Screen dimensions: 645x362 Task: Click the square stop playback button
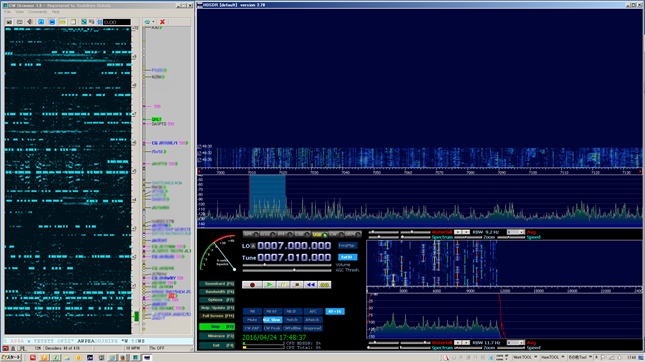[297, 285]
